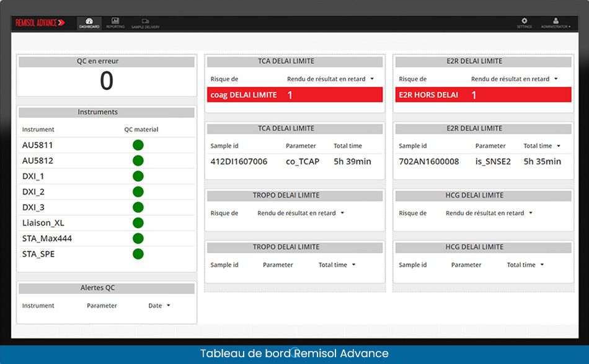Select instrument AU5811 in the list
Screen dimensions: 589x364
click(38, 145)
